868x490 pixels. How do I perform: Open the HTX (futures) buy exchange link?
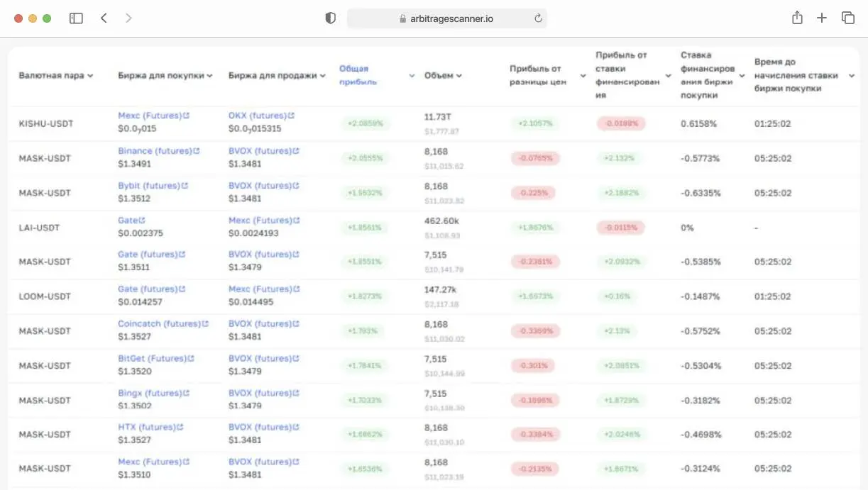[x=147, y=428]
